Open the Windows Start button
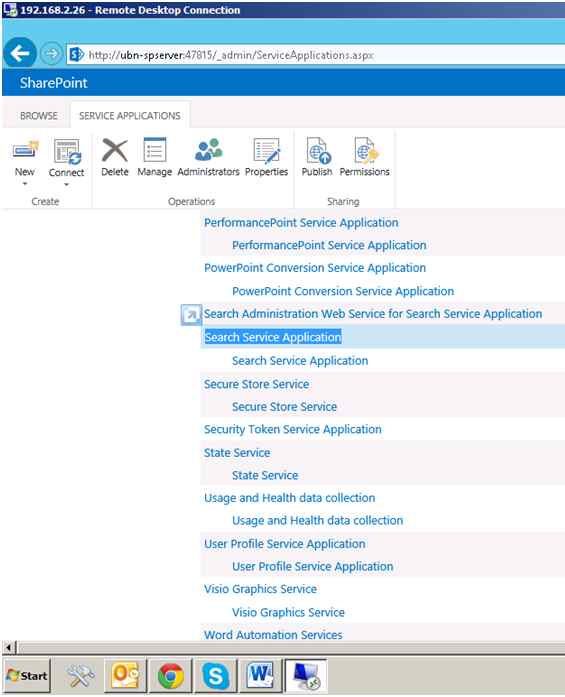565x697 pixels. coord(27,676)
